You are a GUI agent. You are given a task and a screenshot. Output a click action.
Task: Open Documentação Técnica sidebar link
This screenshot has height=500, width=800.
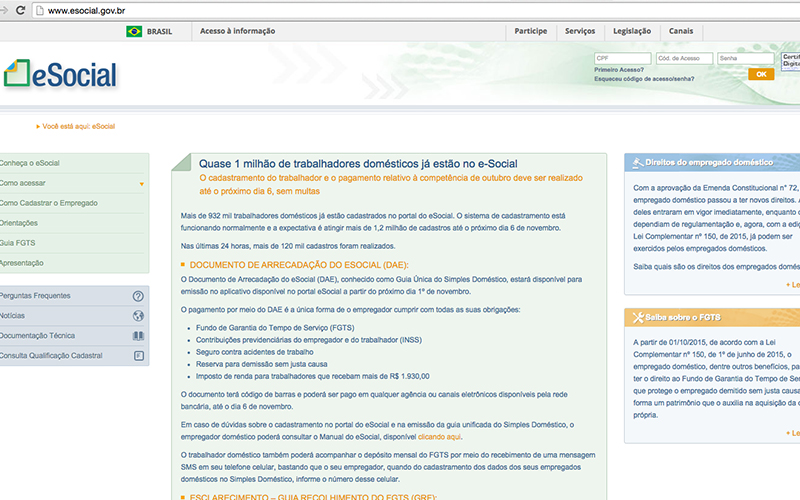click(x=37, y=336)
